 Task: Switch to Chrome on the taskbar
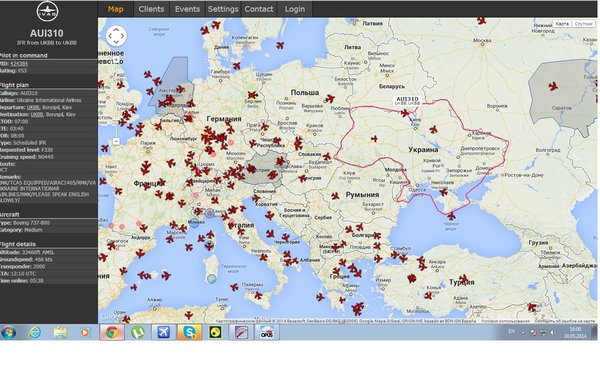112,332
